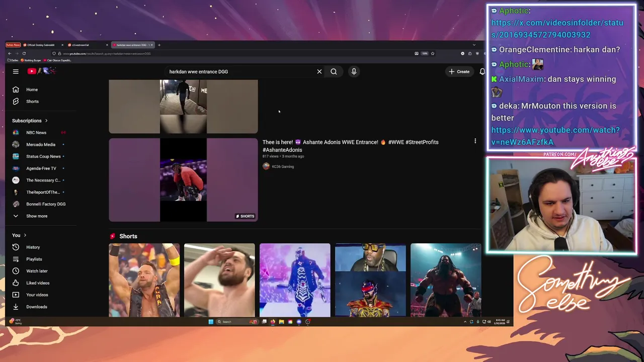Open File Explorer from taskbar
644x362 pixels.
(281, 322)
